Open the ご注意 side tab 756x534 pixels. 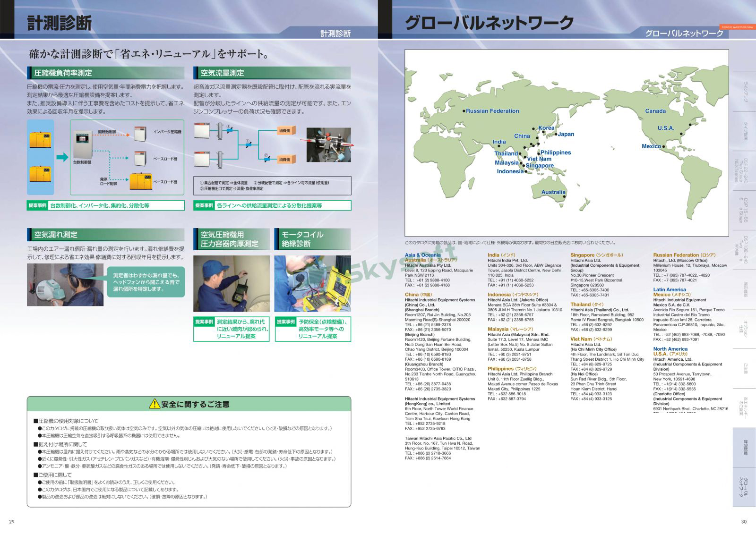tap(744, 369)
